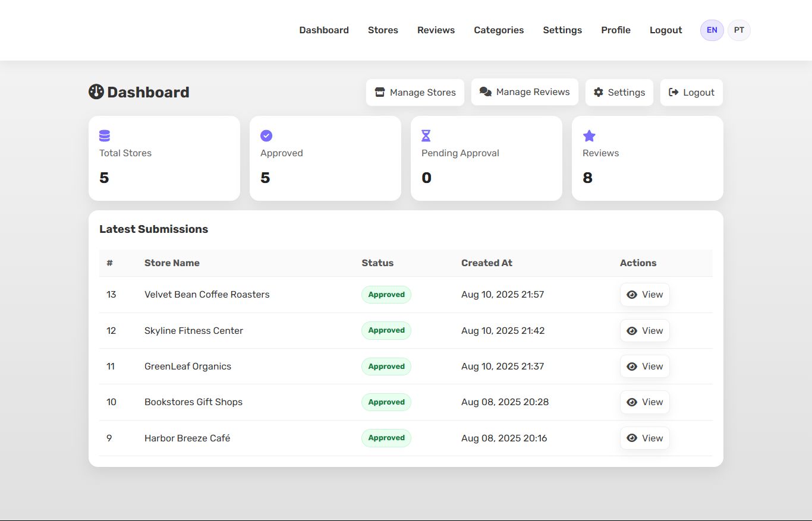Click the dashboard gauge icon beside the heading

click(96, 92)
